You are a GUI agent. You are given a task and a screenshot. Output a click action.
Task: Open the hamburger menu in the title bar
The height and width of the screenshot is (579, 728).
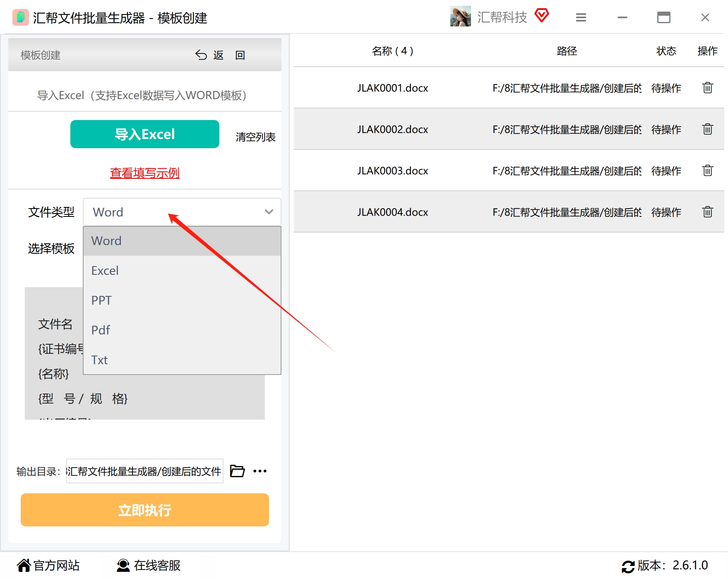click(x=581, y=17)
